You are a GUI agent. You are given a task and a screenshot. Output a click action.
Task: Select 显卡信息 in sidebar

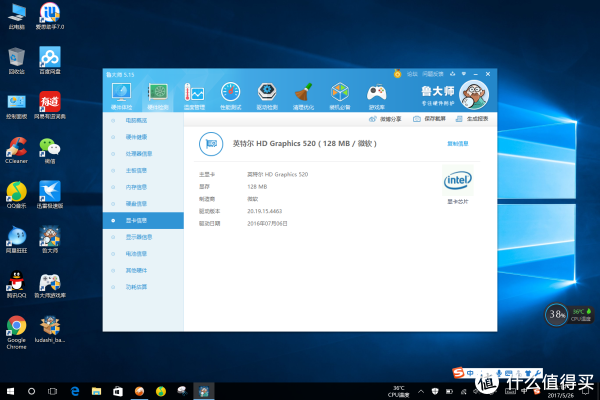click(143, 220)
